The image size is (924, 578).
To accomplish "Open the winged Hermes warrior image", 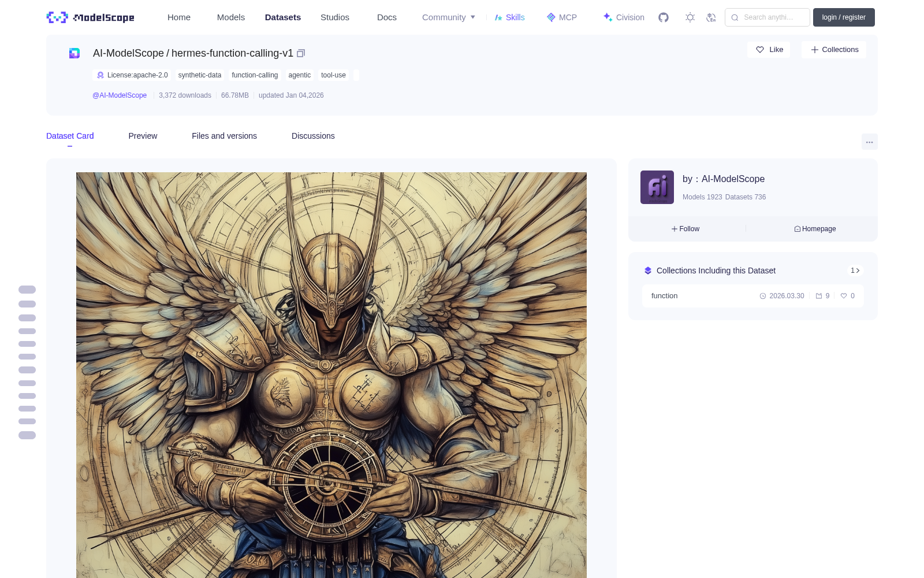I will [x=331, y=375].
